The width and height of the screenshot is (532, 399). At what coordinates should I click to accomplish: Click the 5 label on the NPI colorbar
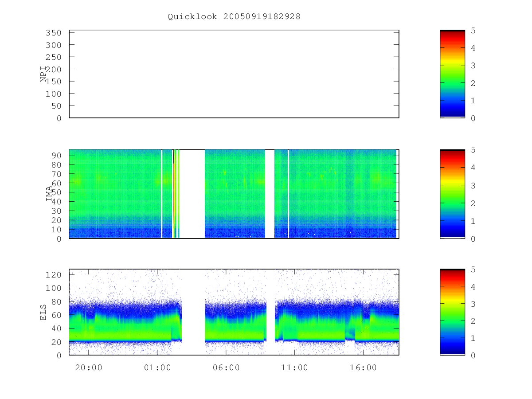[473, 31]
